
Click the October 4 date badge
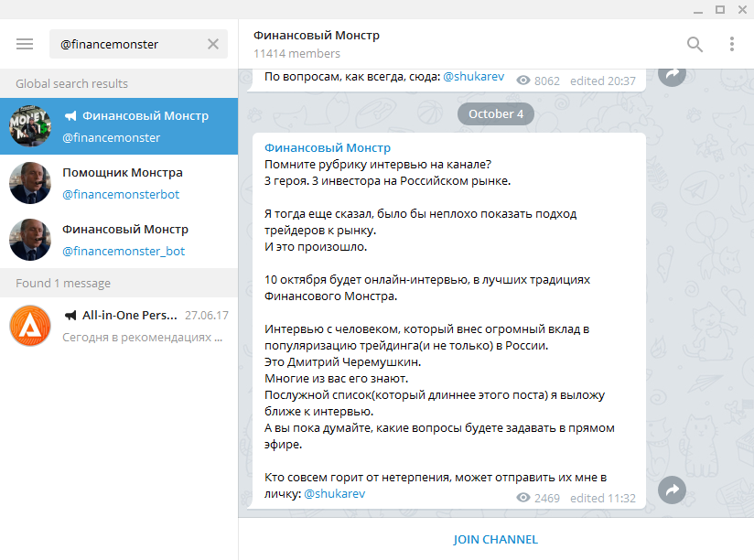495,114
